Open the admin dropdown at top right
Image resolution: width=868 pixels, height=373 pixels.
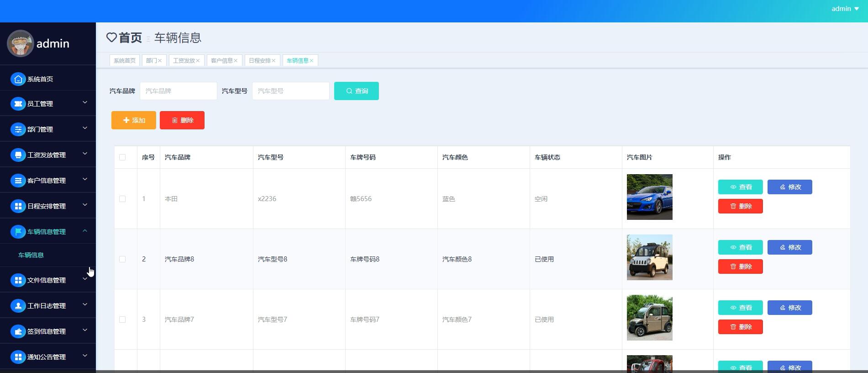tap(845, 9)
